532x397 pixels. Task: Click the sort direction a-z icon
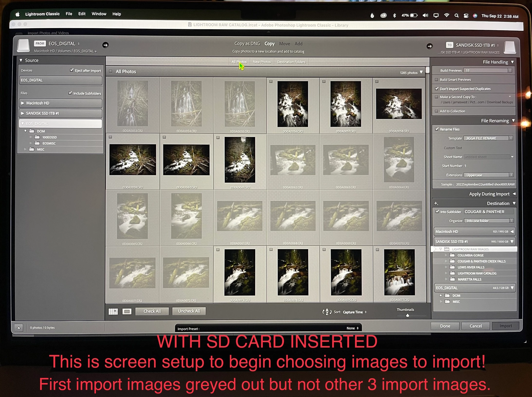(x=327, y=312)
